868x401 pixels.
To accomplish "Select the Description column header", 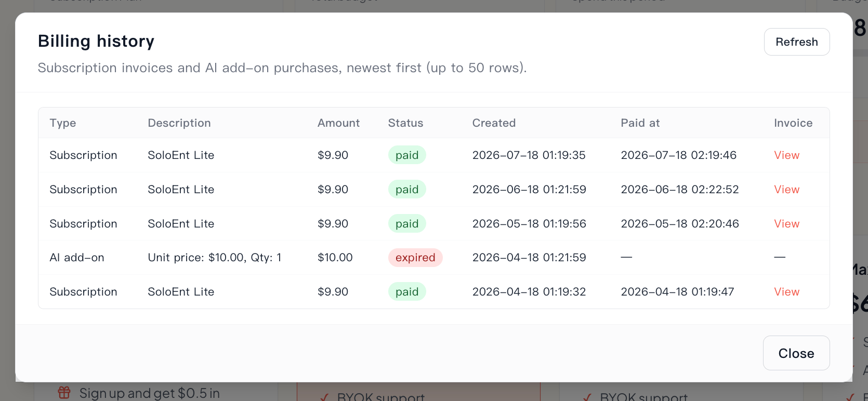I will (179, 123).
